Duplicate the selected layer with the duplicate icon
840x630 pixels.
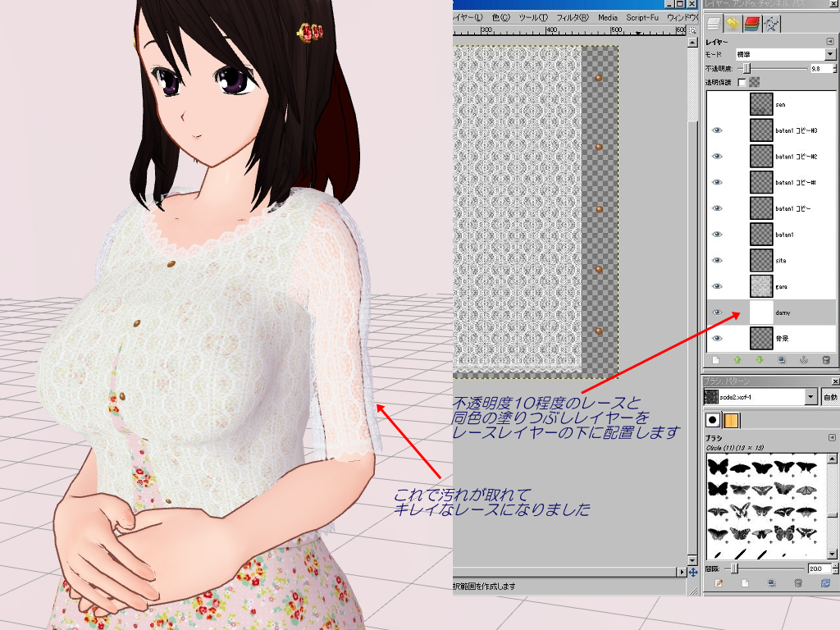[782, 359]
